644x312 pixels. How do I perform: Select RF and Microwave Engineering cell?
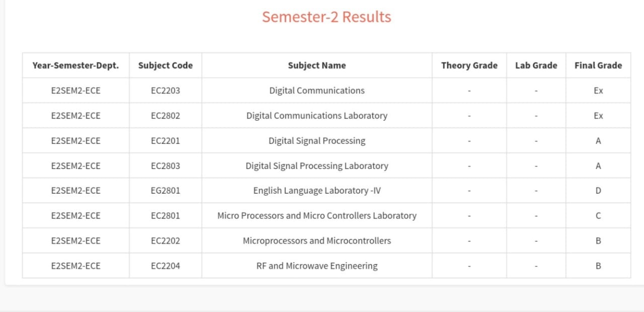coord(317,266)
